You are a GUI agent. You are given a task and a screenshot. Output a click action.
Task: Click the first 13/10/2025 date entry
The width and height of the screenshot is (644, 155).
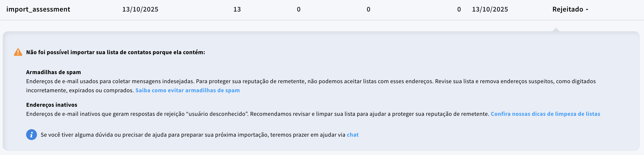point(140,9)
